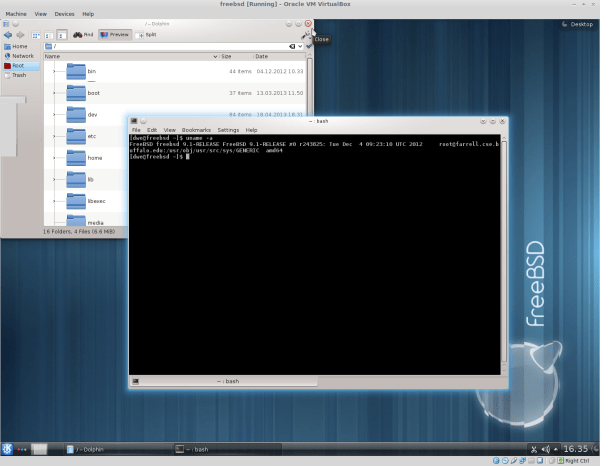
Task: Click the Forward arrow in Dolphin
Action: 22,34
